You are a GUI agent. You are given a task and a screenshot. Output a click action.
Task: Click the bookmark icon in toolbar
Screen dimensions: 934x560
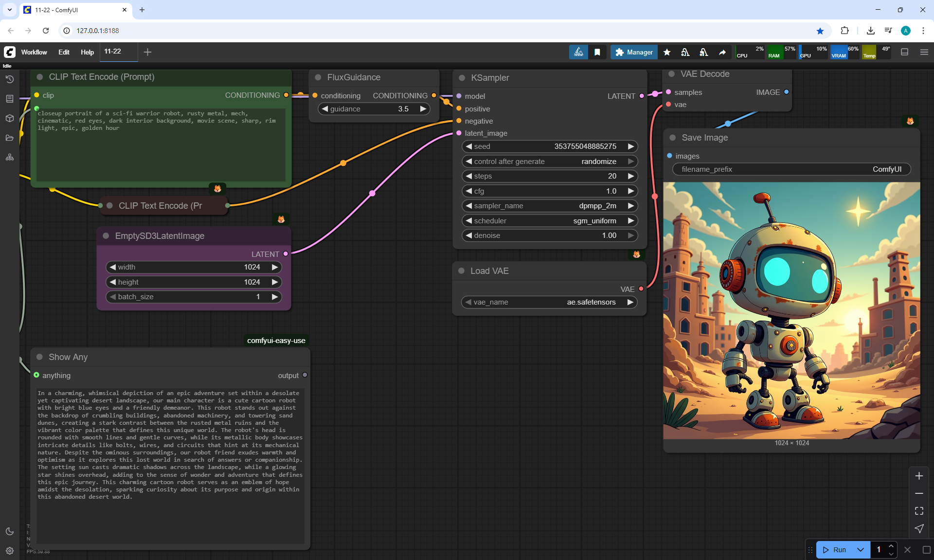(x=597, y=52)
